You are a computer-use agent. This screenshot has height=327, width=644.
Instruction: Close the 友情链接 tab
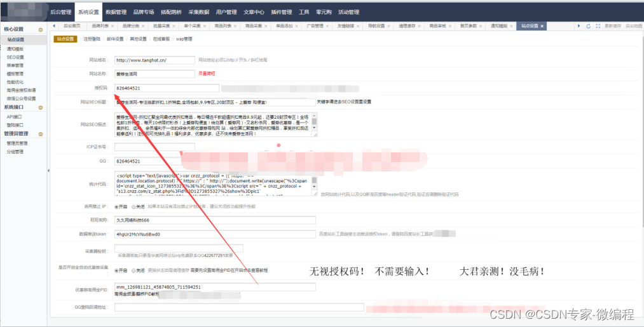tap(358, 26)
